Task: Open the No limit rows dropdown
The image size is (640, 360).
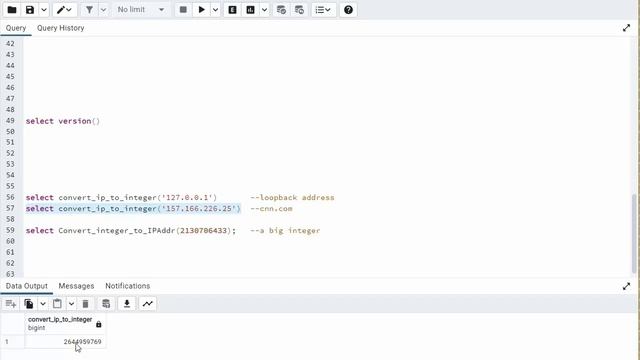Action: pos(141,10)
